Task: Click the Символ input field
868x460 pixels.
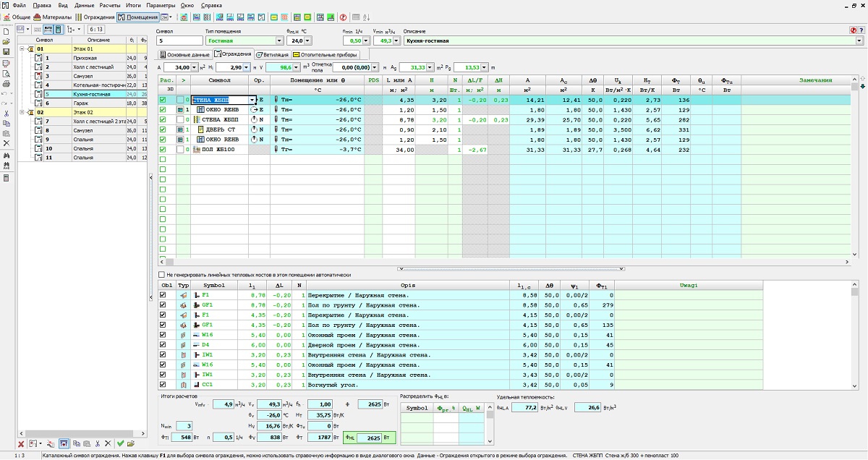Action: click(179, 41)
